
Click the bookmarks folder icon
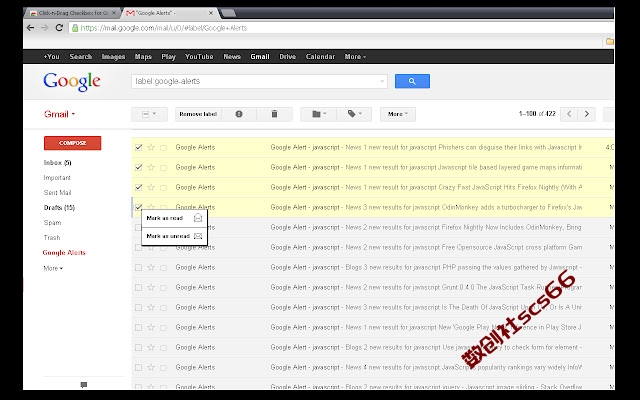pyautogui.click(x=610, y=41)
